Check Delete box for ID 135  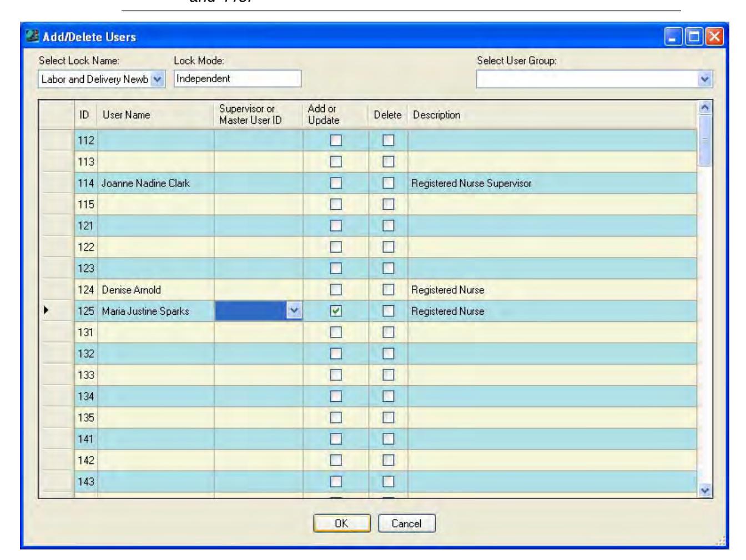click(389, 417)
